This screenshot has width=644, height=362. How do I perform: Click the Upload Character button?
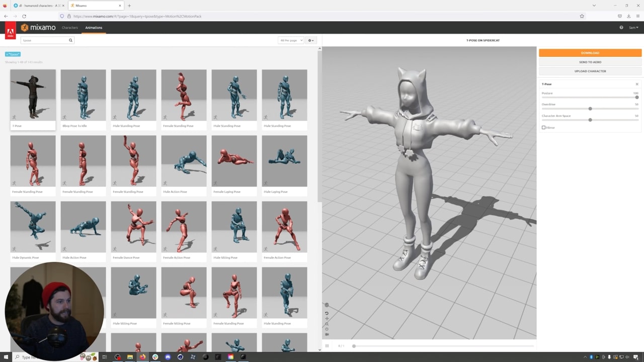click(x=590, y=71)
